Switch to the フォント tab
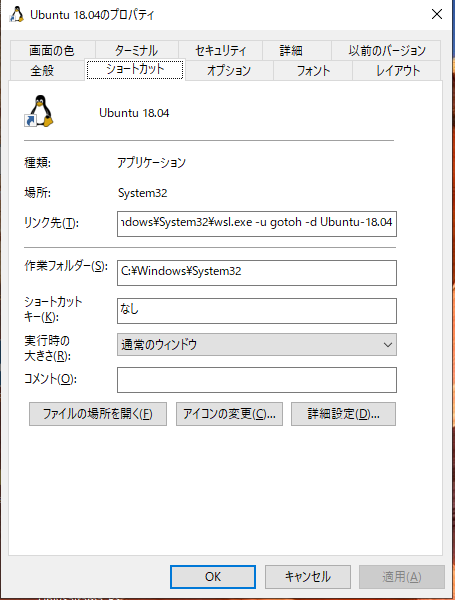455x600 pixels. pyautogui.click(x=313, y=71)
